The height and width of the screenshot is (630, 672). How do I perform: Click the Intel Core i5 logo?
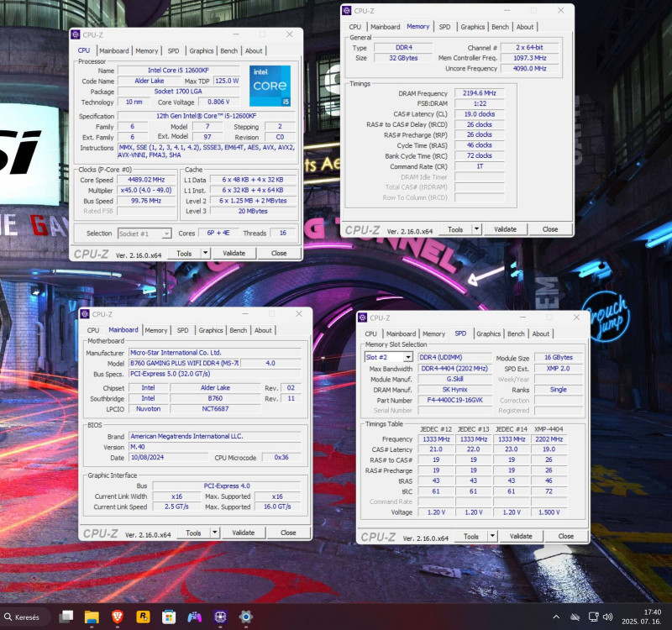click(270, 86)
